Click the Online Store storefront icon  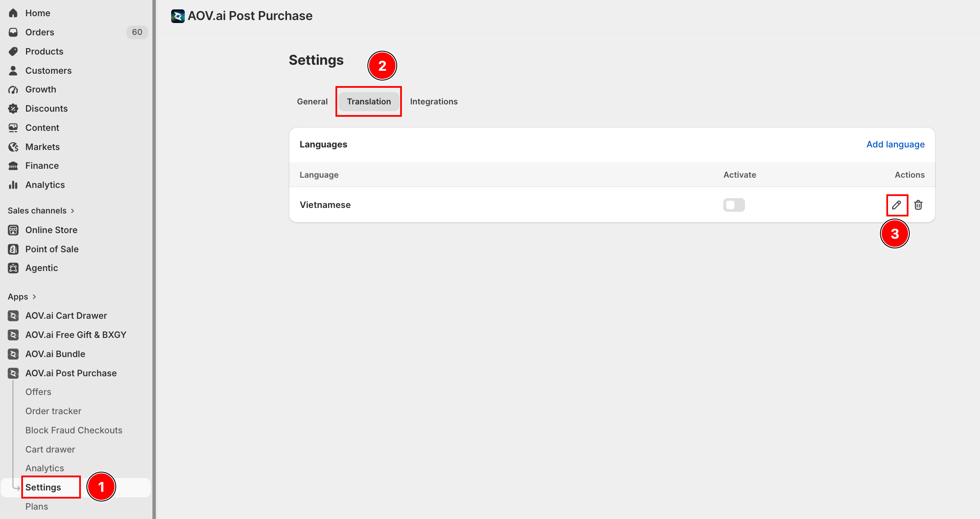(13, 230)
